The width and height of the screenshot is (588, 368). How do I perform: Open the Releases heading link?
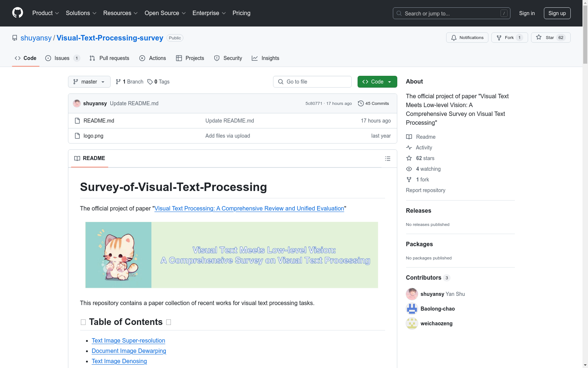[x=419, y=211]
